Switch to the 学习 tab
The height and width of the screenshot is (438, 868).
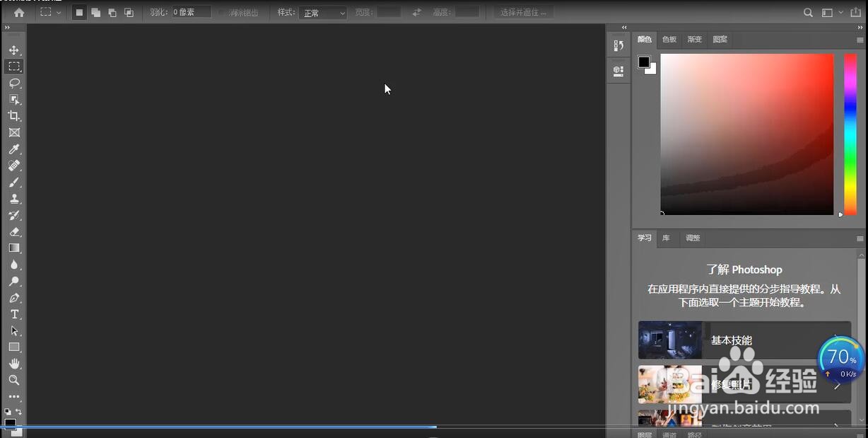click(644, 238)
